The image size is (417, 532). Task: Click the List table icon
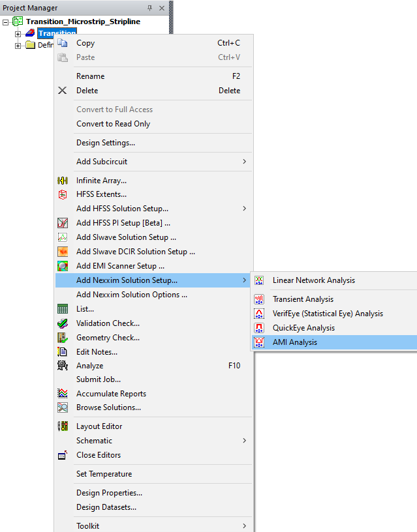63,309
